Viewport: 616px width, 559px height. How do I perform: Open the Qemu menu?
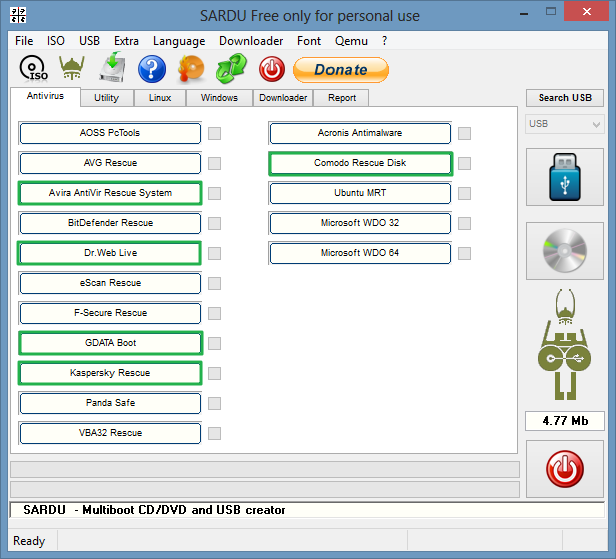click(x=351, y=41)
